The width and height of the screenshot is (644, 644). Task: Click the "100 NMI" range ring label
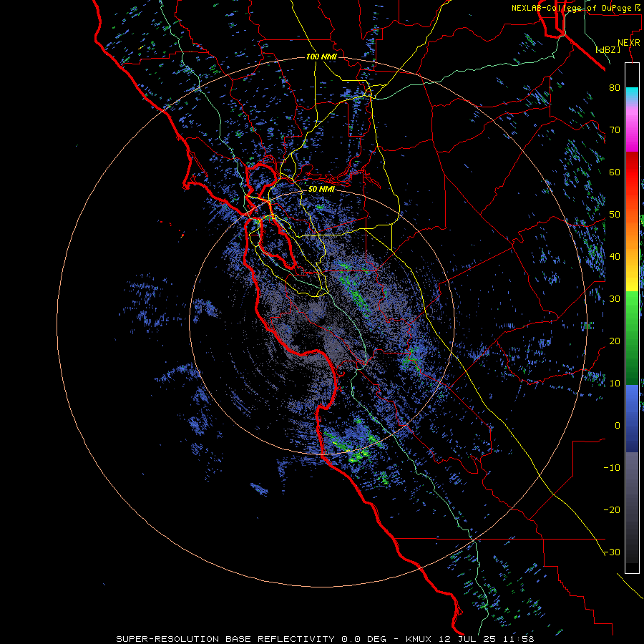[x=321, y=57]
